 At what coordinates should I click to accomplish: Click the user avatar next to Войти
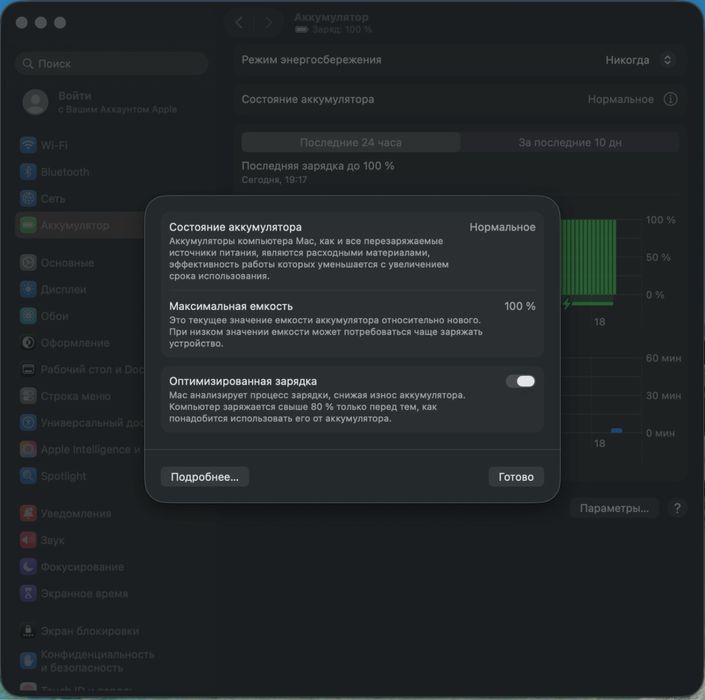36,102
